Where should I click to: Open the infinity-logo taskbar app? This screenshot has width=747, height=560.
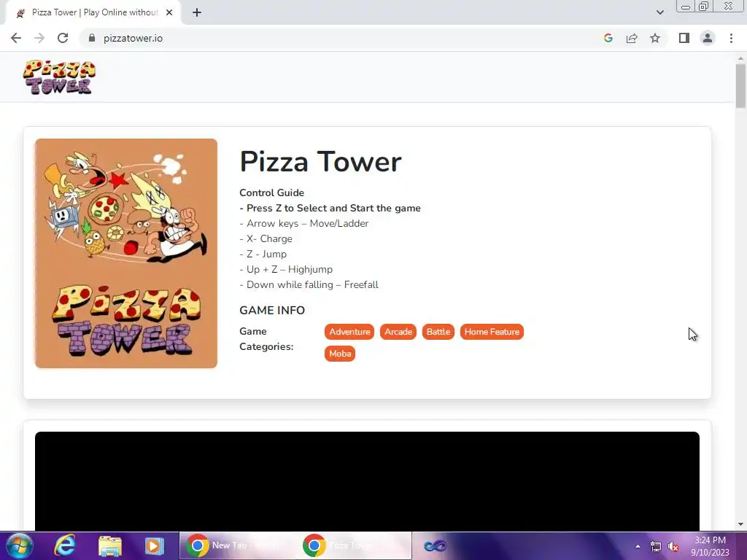tap(435, 545)
